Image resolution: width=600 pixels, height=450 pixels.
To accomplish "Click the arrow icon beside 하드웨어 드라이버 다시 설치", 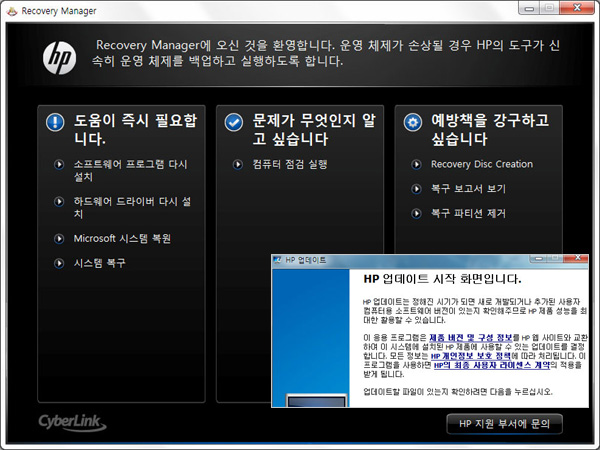I will (x=59, y=202).
